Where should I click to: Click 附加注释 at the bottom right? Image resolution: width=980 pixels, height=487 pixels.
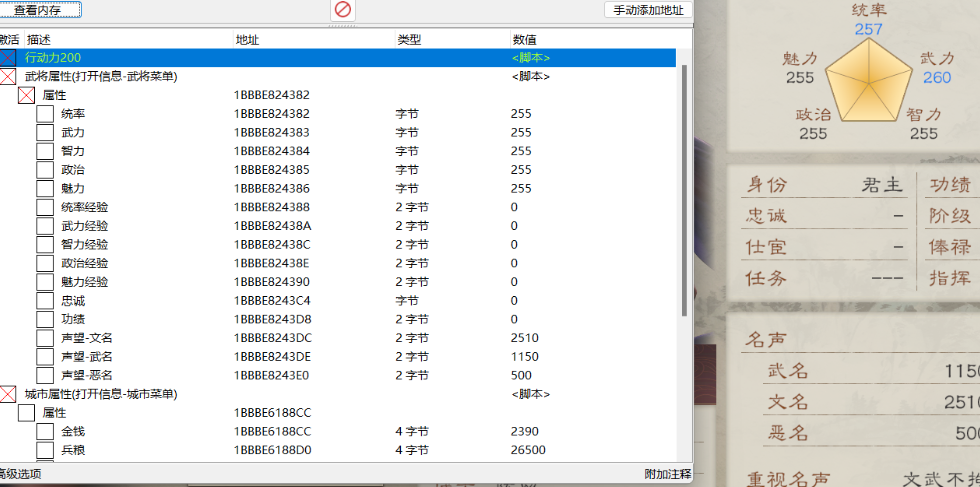668,474
